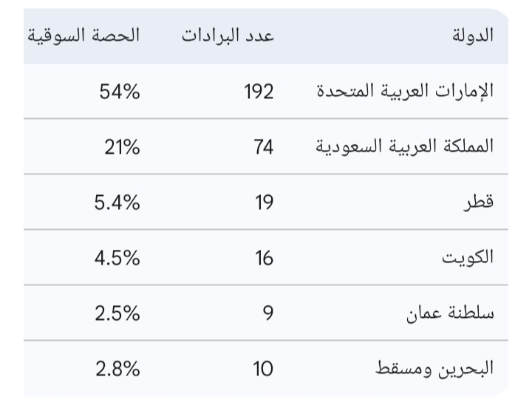Click the 74 count value

[263, 147]
